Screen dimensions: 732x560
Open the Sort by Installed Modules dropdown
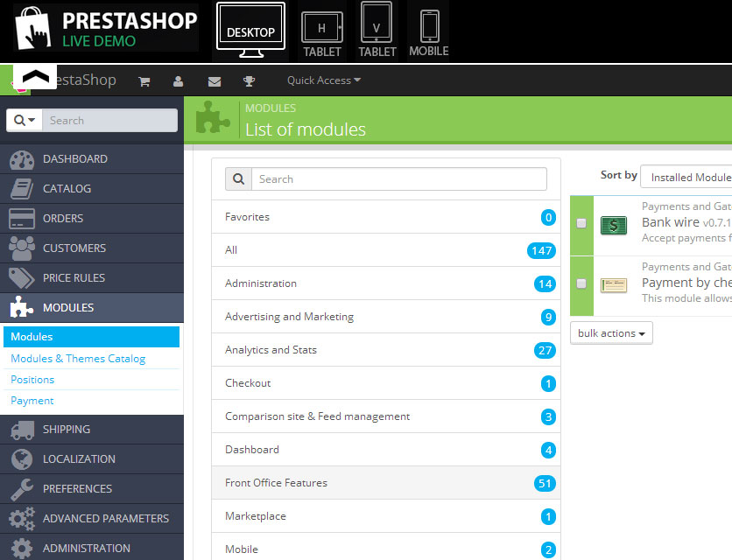[x=686, y=178]
